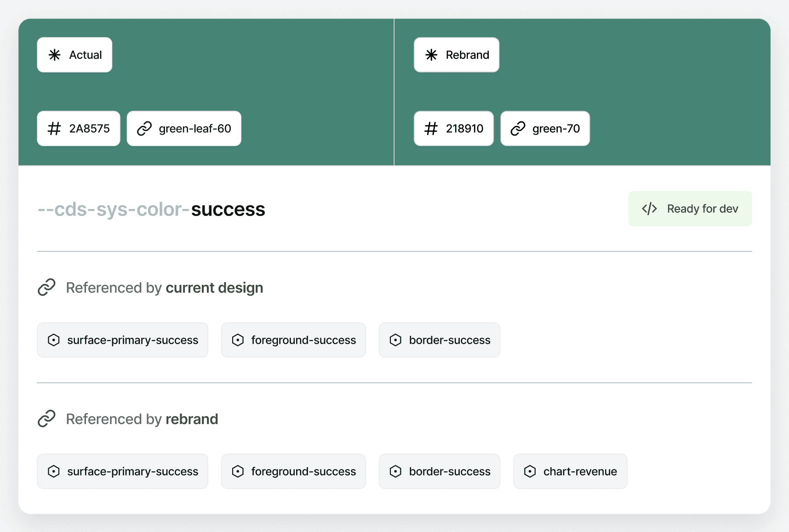Click hexagon icon on chart-revenue chip

[530, 471]
